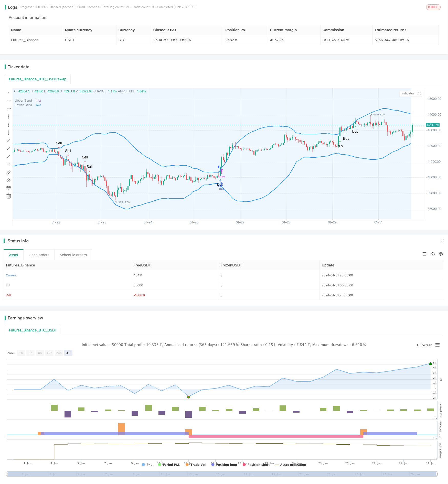This screenshot has width=448, height=484.
Task: Click the earnings navigator range bar
Action: (222, 474)
